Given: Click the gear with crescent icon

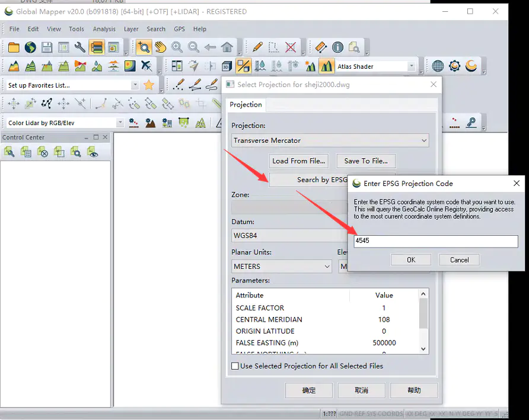Looking at the screenshot, I should coord(454,66).
